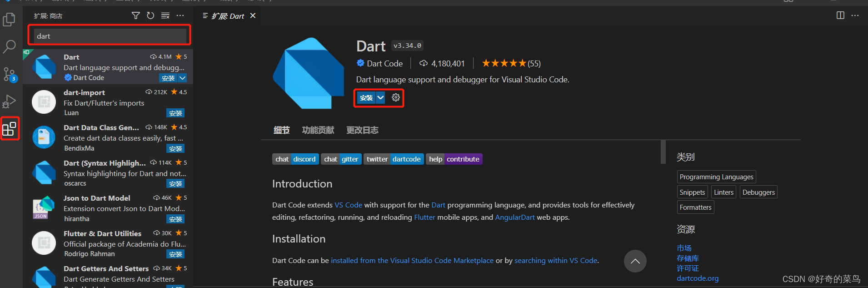The image size is (868, 288).
Task: Click the 4,180,401 install count
Action: (442, 63)
